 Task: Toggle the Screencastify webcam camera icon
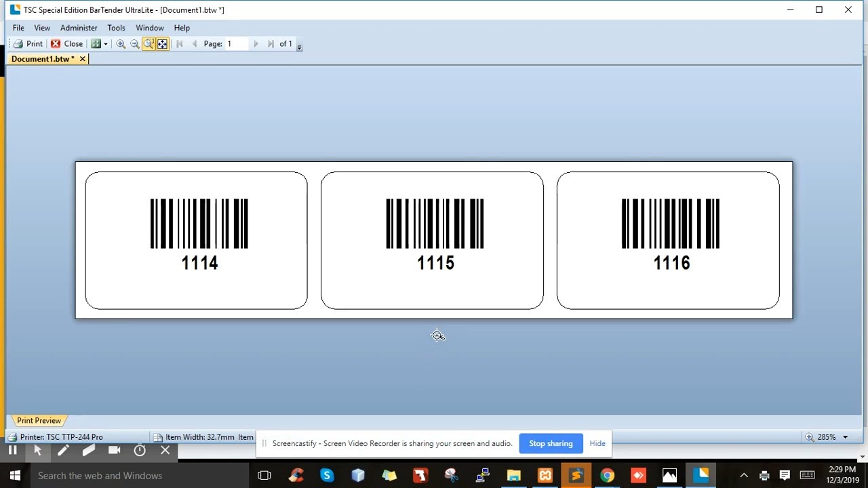[114, 450]
